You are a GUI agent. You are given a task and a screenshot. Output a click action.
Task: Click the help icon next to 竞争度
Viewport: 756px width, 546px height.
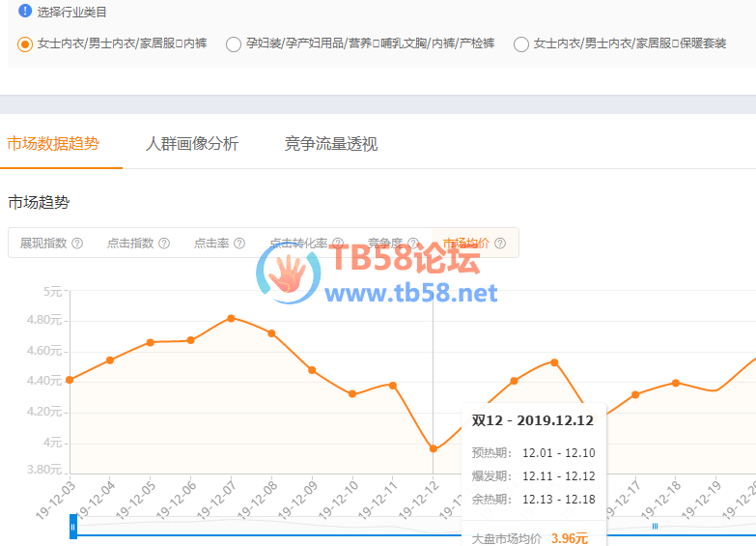click(x=412, y=244)
